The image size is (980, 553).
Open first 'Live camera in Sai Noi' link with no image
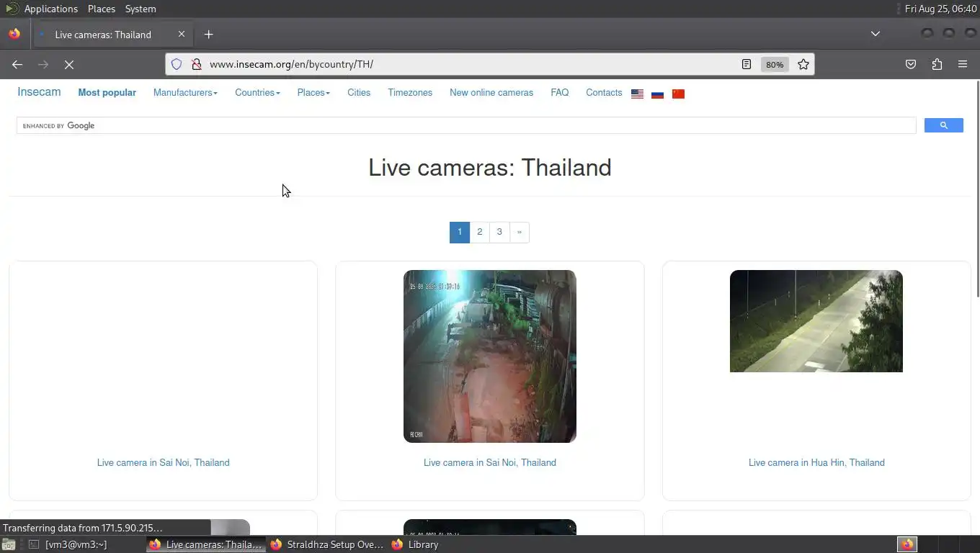[x=164, y=462]
